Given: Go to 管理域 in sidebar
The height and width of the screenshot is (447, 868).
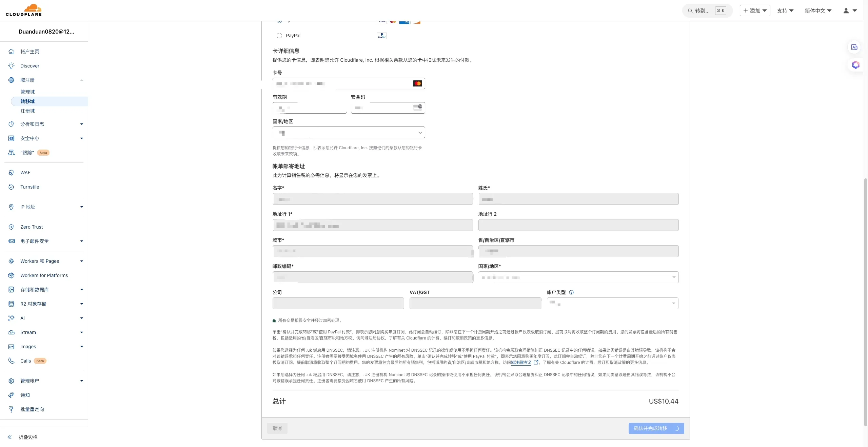Looking at the screenshot, I should [x=27, y=92].
